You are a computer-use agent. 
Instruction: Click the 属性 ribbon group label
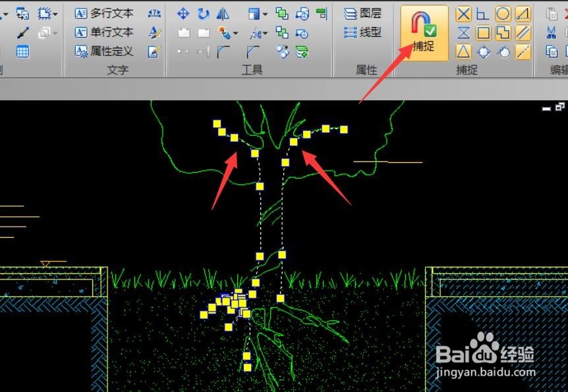click(x=365, y=67)
